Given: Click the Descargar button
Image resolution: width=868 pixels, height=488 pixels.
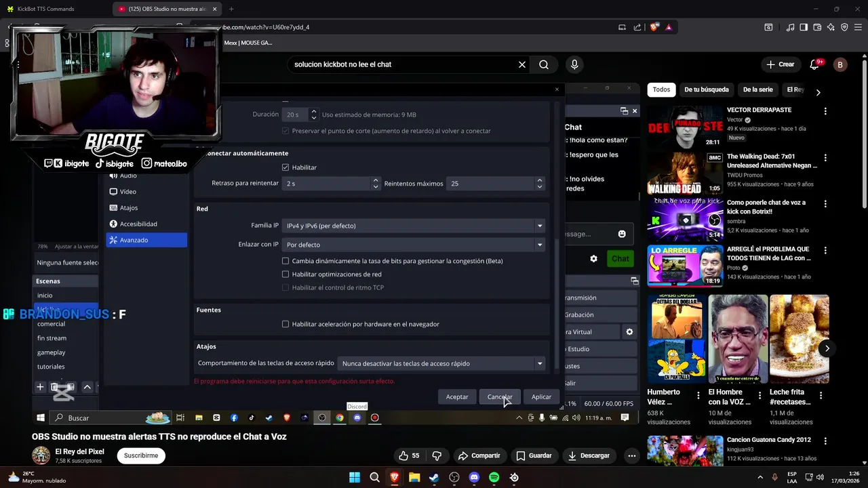Looking at the screenshot, I should coord(589,455).
